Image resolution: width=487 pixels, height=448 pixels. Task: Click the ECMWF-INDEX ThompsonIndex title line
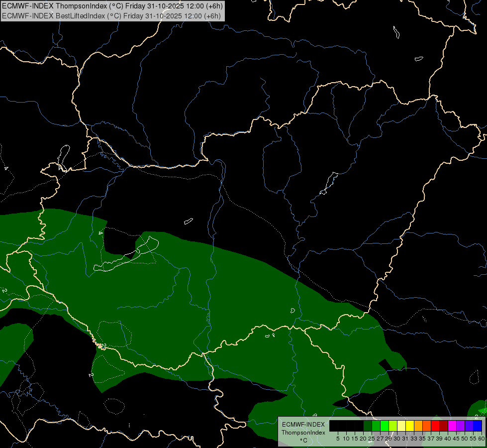point(112,6)
